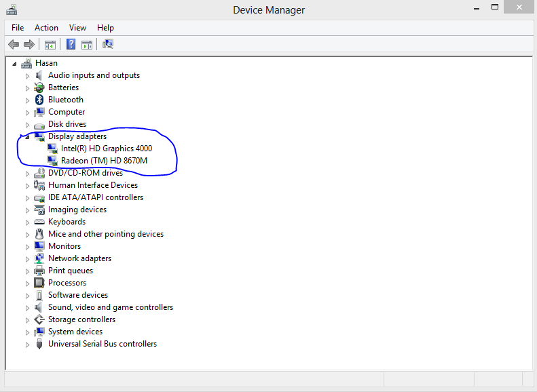Expand the Processors node arrow

[x=27, y=283]
